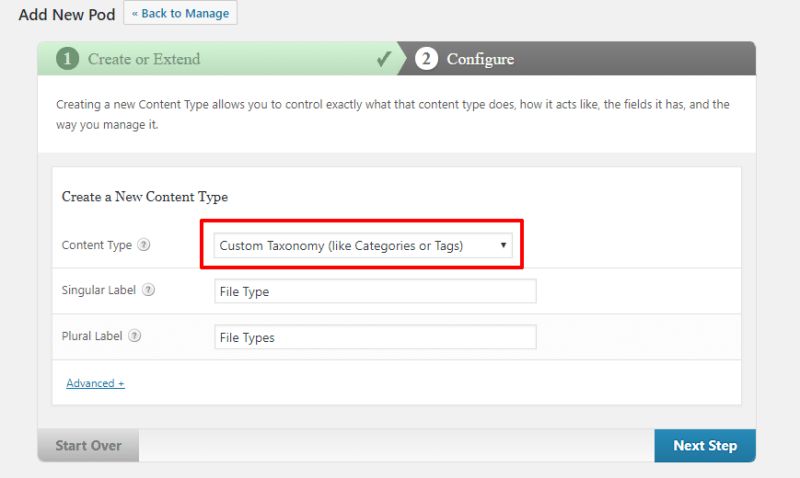Click the 'Content Type' label text
Screen dimensions: 800x478
(96, 245)
